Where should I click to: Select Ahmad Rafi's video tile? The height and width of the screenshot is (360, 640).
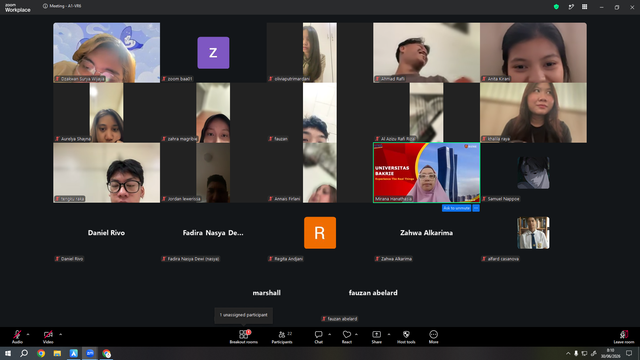click(427, 53)
